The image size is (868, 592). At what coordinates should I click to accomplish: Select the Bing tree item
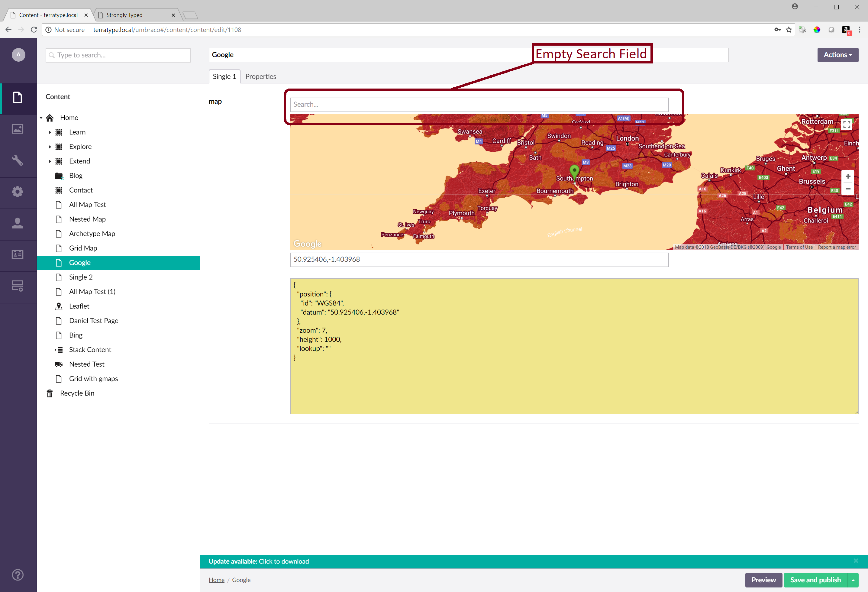[76, 335]
